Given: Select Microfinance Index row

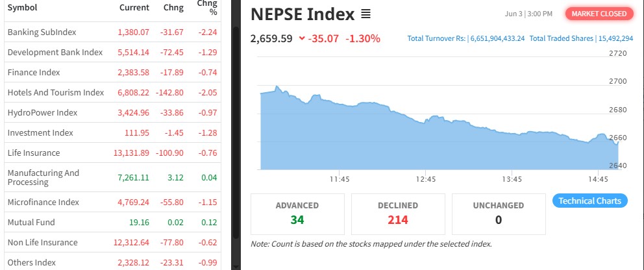Looking at the screenshot, I should coord(43,202).
